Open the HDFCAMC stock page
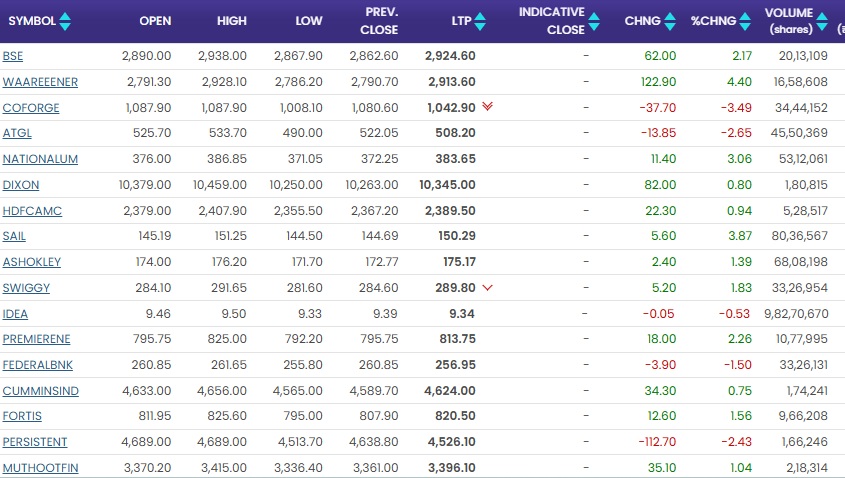This screenshot has width=845, height=478. (30, 211)
